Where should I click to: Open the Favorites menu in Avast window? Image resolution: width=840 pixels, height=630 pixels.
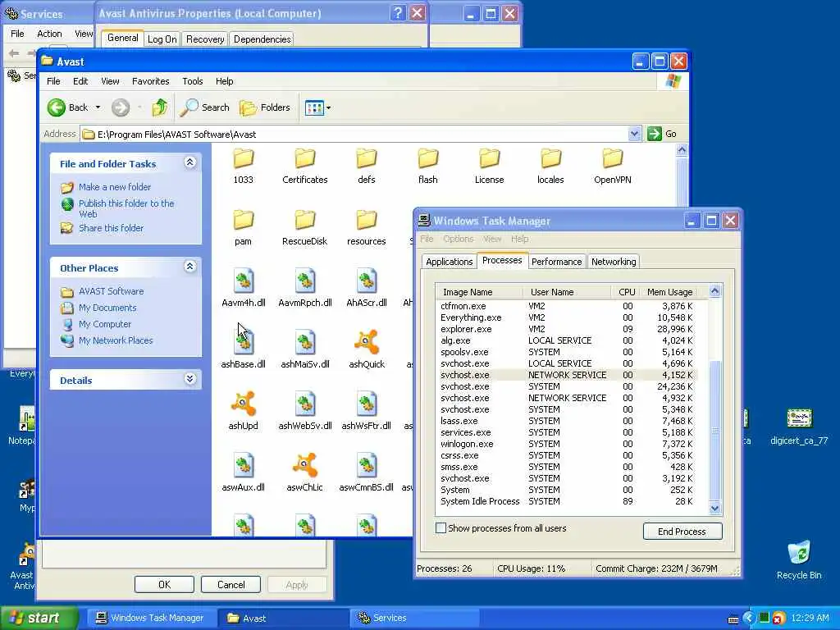coord(151,81)
